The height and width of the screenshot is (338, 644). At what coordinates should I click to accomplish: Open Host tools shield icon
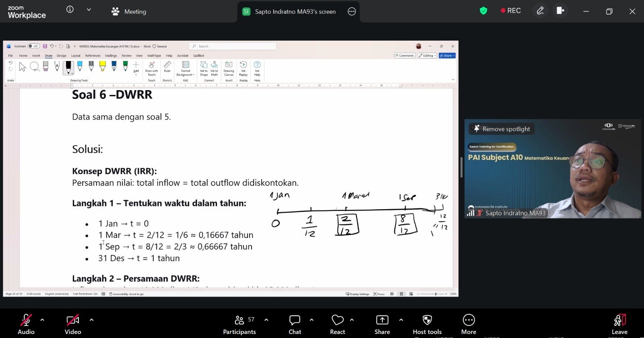pyautogui.click(x=427, y=324)
